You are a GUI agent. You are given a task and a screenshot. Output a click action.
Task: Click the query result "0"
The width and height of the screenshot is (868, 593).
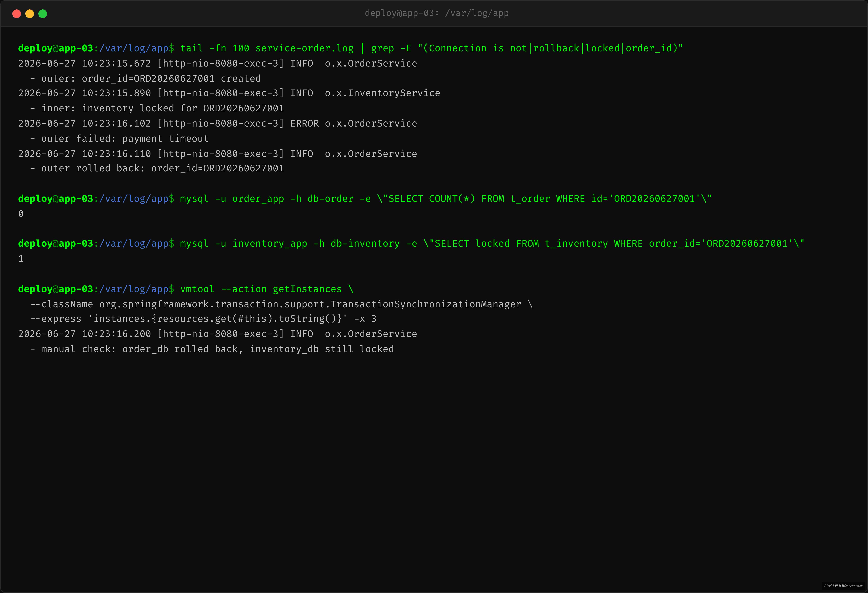[x=21, y=214]
